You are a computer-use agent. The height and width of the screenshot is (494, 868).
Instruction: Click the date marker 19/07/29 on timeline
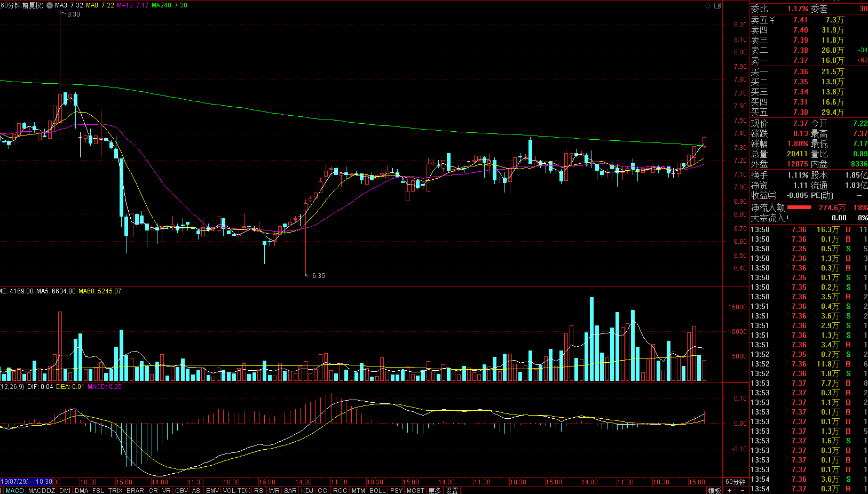[x=27, y=482]
